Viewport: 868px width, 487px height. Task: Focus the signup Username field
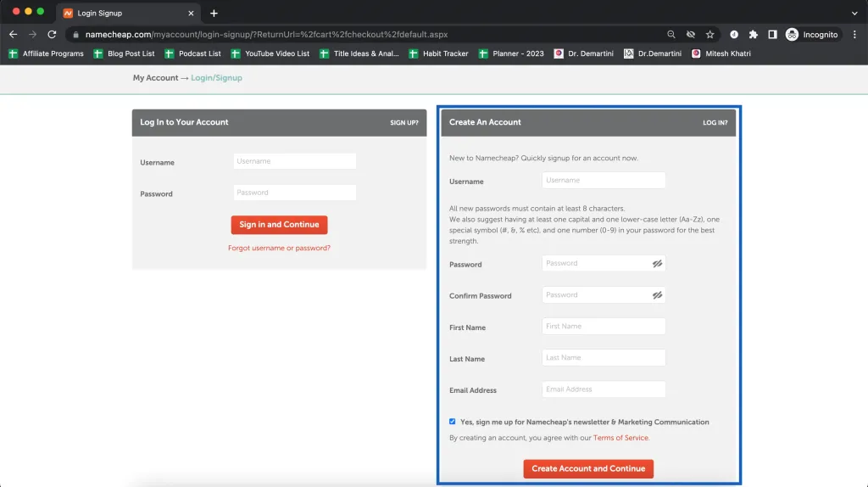coord(604,180)
